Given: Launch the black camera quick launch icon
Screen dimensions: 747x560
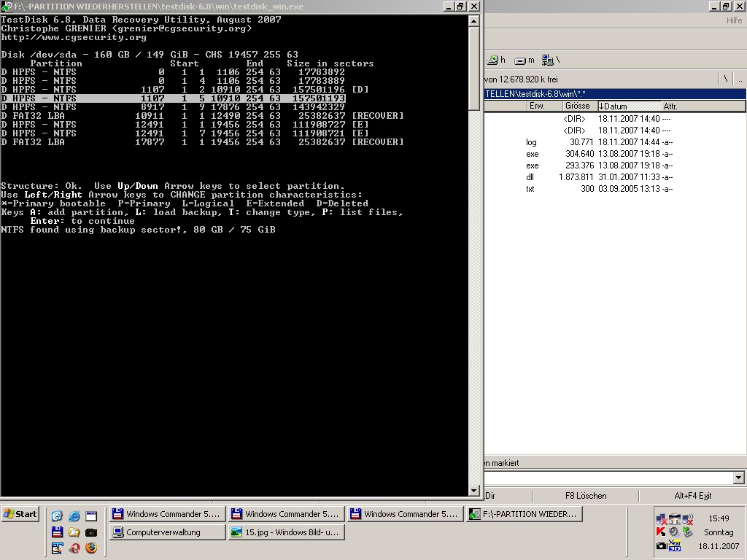Looking at the screenshot, I should click(91, 532).
